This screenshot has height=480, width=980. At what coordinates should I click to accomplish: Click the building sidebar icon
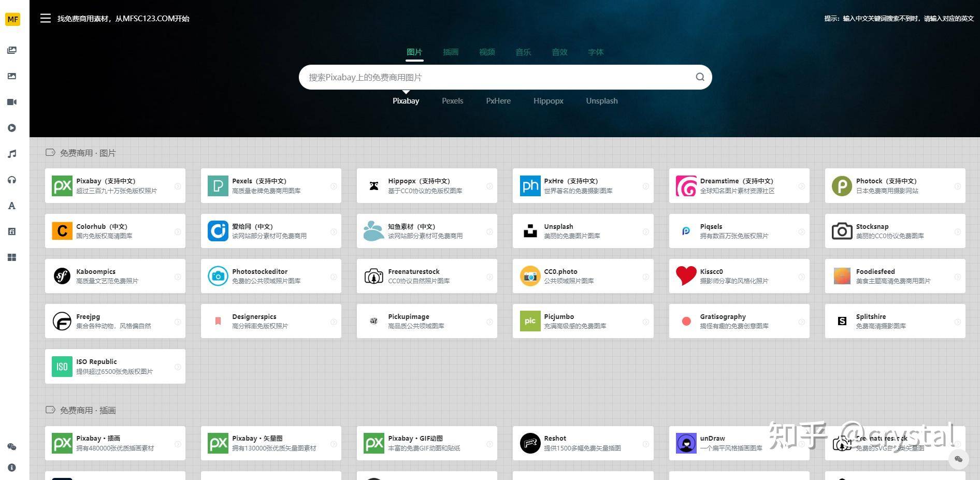point(12,231)
